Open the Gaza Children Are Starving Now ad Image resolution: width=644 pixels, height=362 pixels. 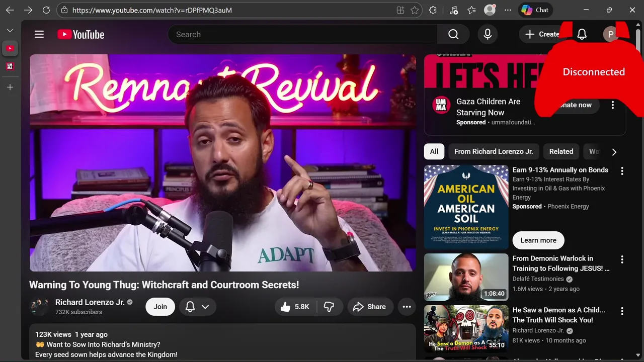coord(488,107)
